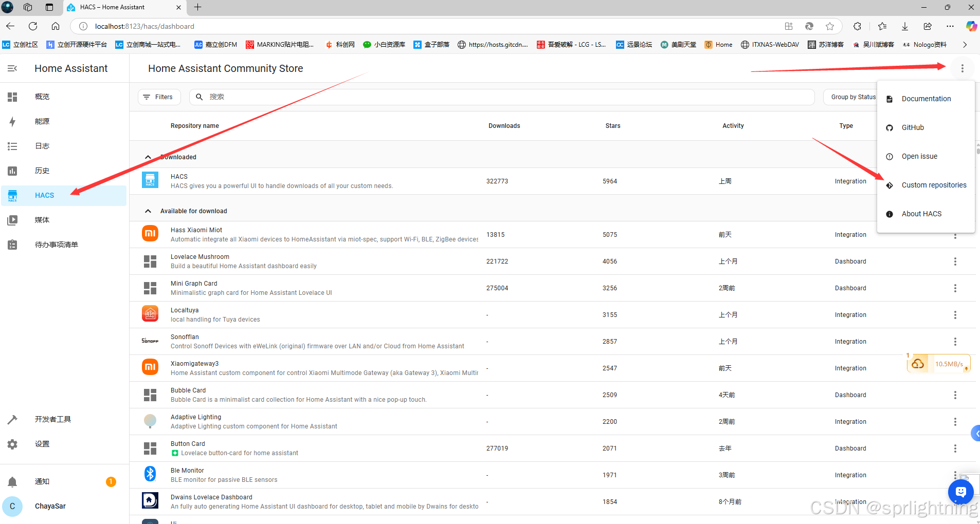Click the HACS repository store icon
980x524 pixels.
[x=150, y=181]
